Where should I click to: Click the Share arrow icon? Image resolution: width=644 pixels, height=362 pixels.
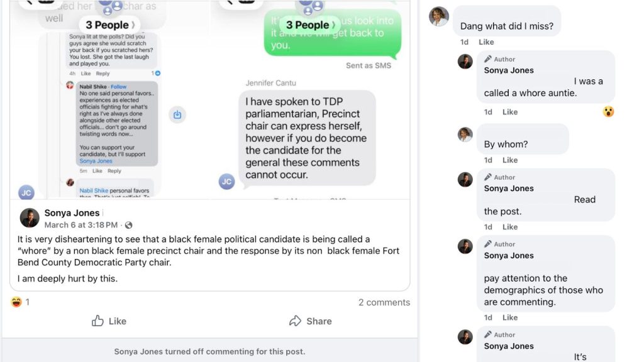pos(295,321)
